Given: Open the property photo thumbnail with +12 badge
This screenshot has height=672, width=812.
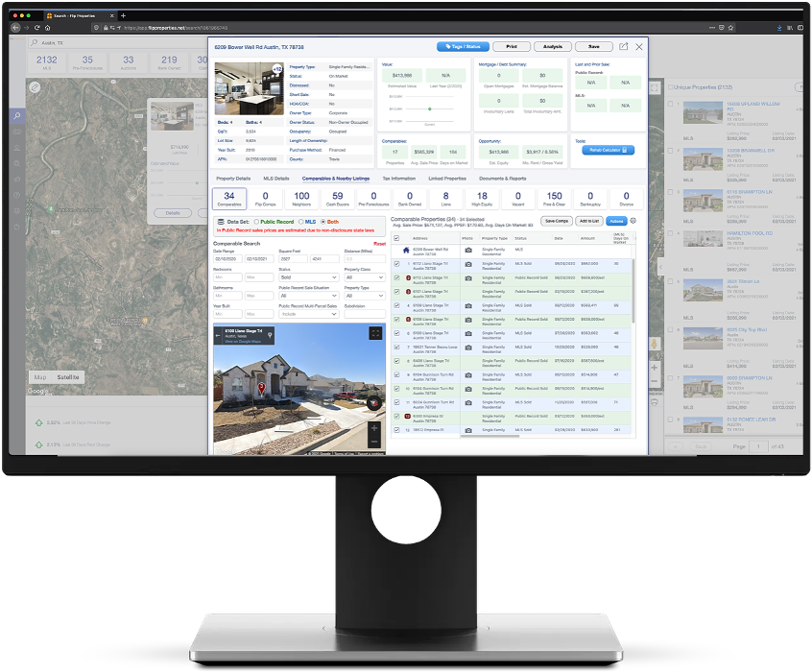Looking at the screenshot, I should tap(249, 88).
